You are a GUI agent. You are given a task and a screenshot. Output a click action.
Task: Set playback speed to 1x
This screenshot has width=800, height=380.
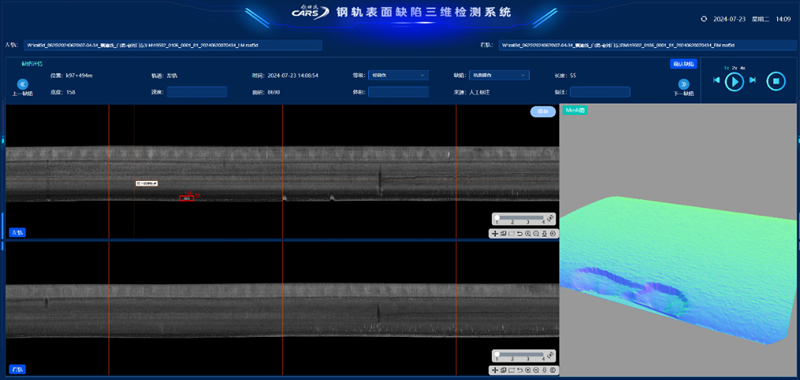tap(727, 68)
